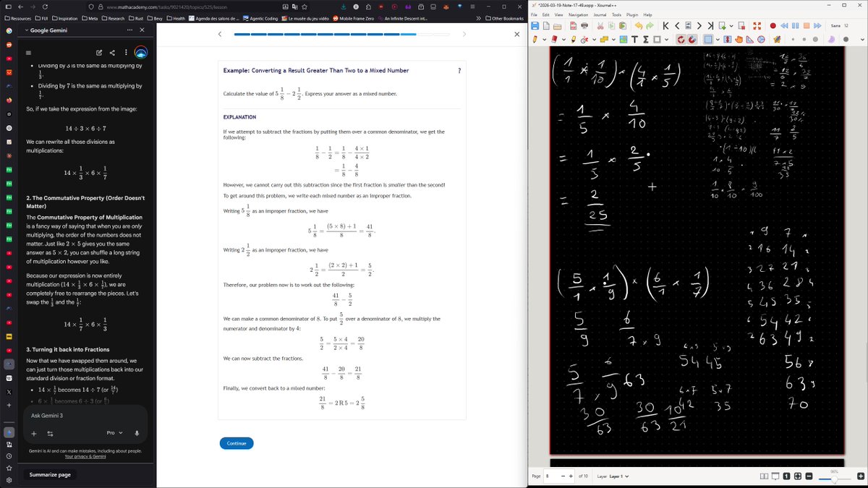The height and width of the screenshot is (488, 868).
Task: Click the Print icon in Xournal++
Action: 584,25
